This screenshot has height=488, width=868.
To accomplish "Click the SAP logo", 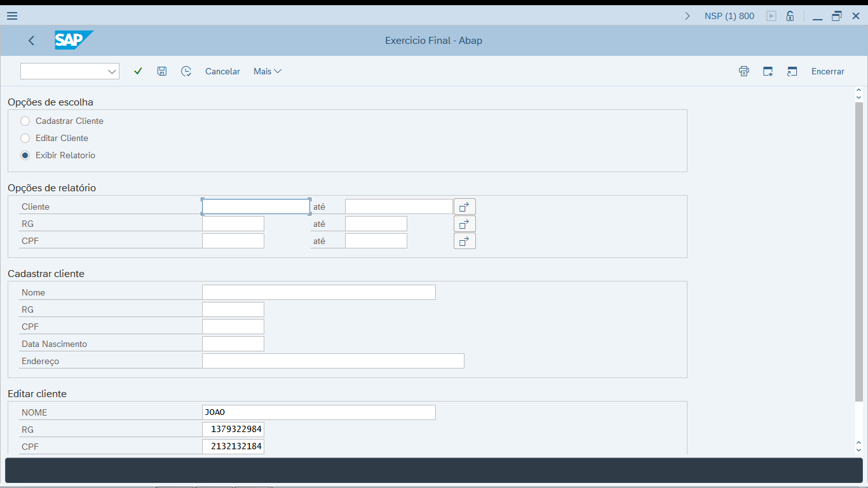I will (x=74, y=40).
